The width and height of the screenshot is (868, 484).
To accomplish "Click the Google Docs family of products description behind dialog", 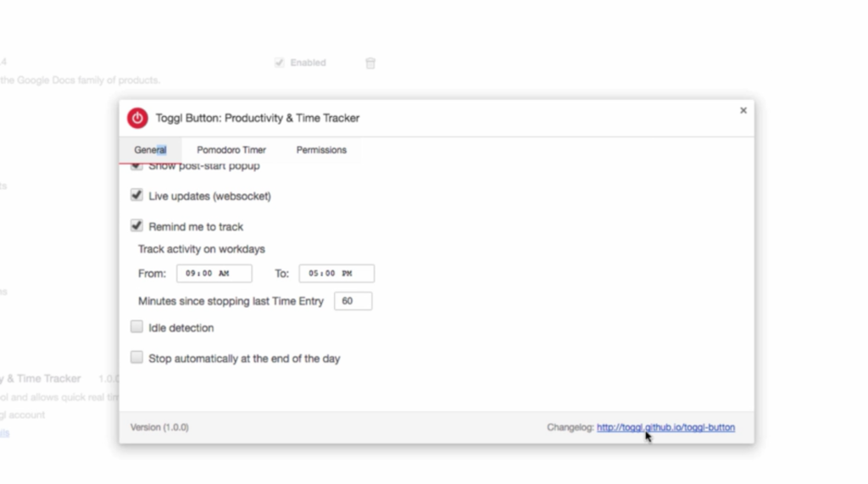I will point(81,81).
